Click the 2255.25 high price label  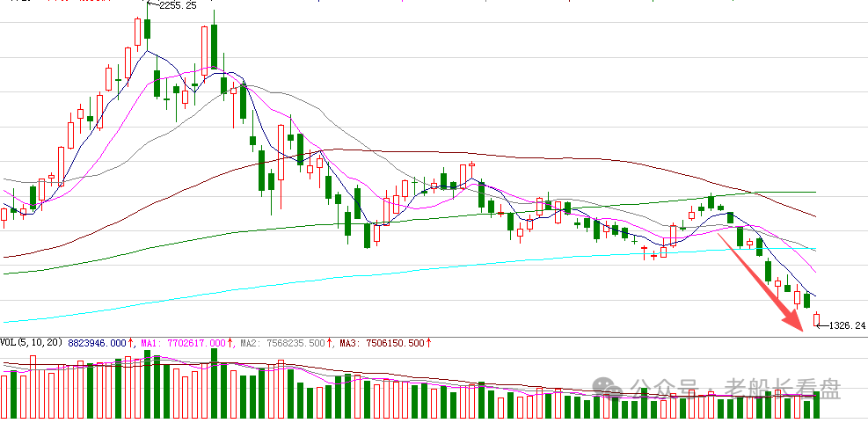(x=177, y=5)
